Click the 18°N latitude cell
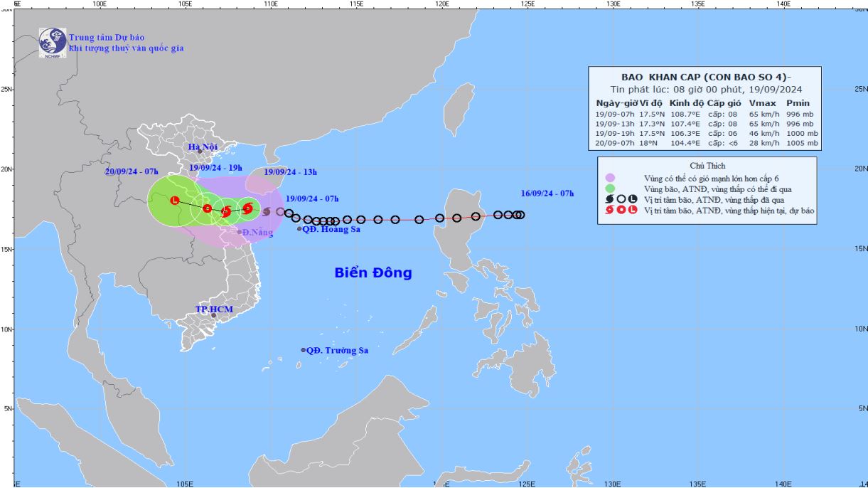868x488 pixels. pyautogui.click(x=649, y=144)
